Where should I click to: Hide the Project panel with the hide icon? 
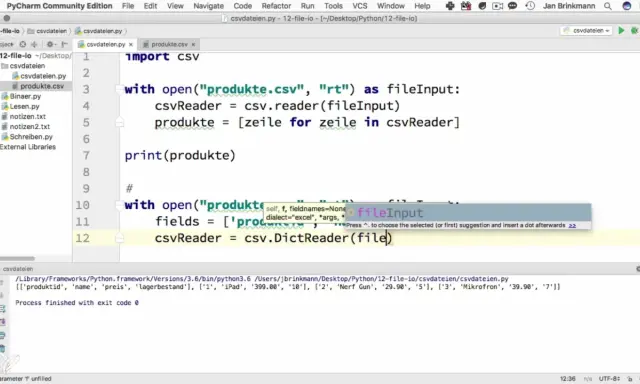tap(64, 44)
